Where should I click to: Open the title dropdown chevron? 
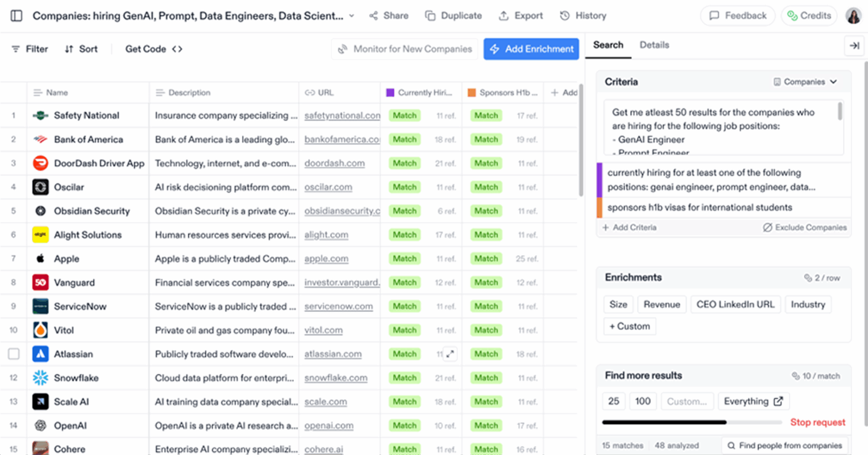point(352,16)
